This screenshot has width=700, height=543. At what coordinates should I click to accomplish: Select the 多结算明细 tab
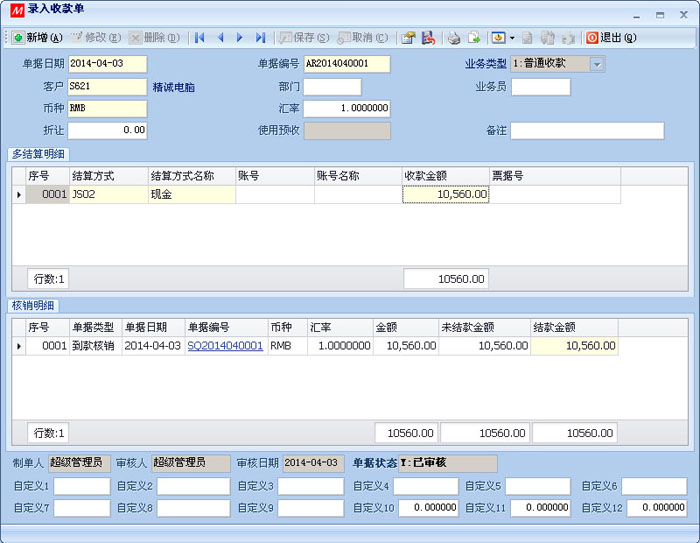click(38, 154)
